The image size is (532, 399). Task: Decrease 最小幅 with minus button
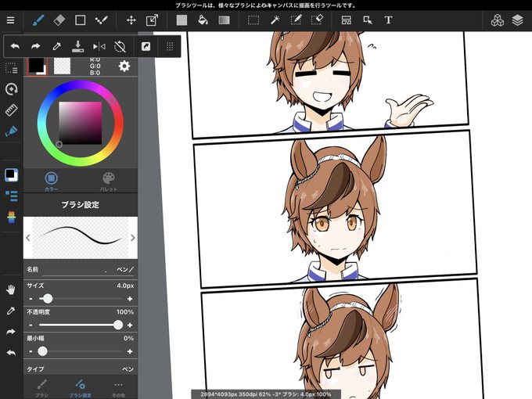coord(31,351)
